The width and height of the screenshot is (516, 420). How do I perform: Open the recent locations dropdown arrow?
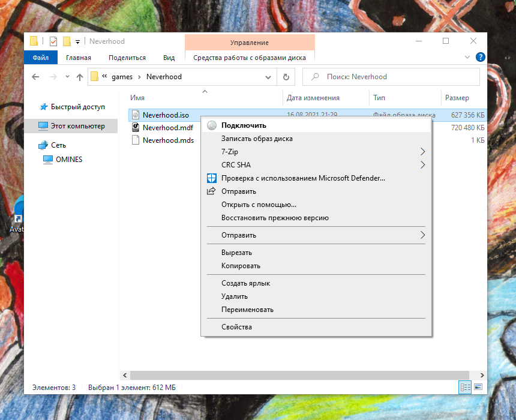click(67, 77)
